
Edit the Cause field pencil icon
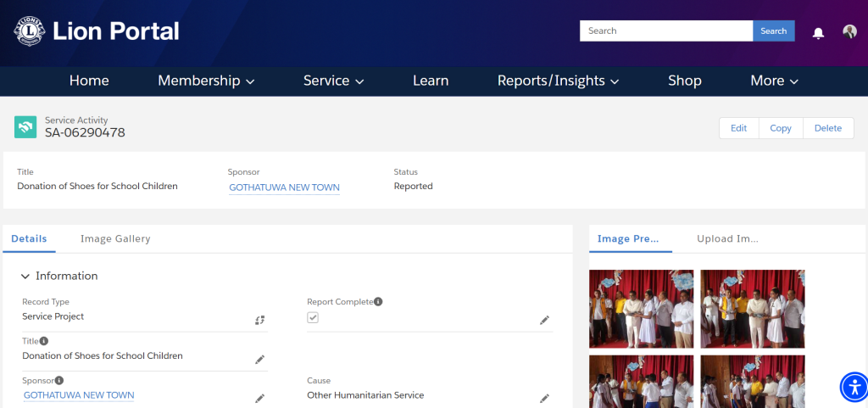point(545,398)
